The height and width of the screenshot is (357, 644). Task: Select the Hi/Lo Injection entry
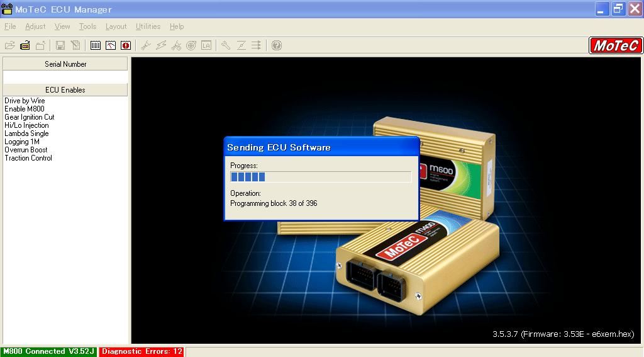click(26, 125)
